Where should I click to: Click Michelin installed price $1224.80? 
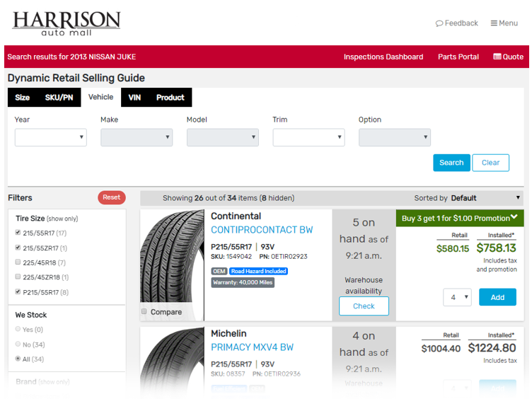pos(492,348)
